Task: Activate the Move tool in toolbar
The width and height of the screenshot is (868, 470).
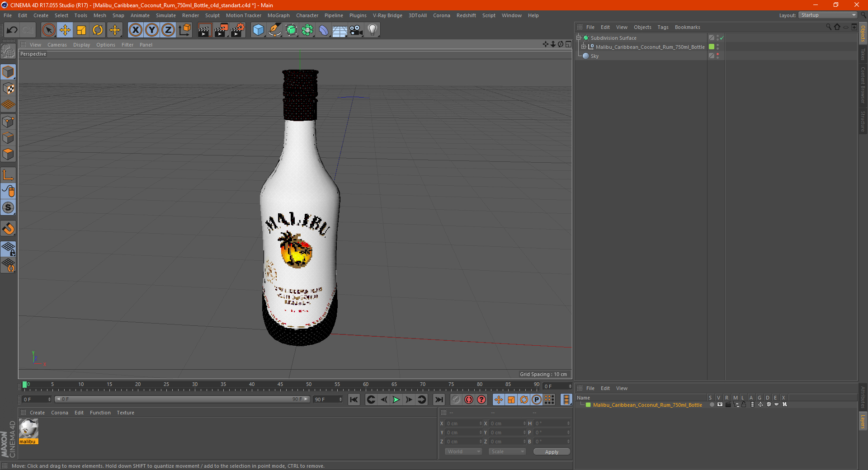Action: pyautogui.click(x=65, y=30)
